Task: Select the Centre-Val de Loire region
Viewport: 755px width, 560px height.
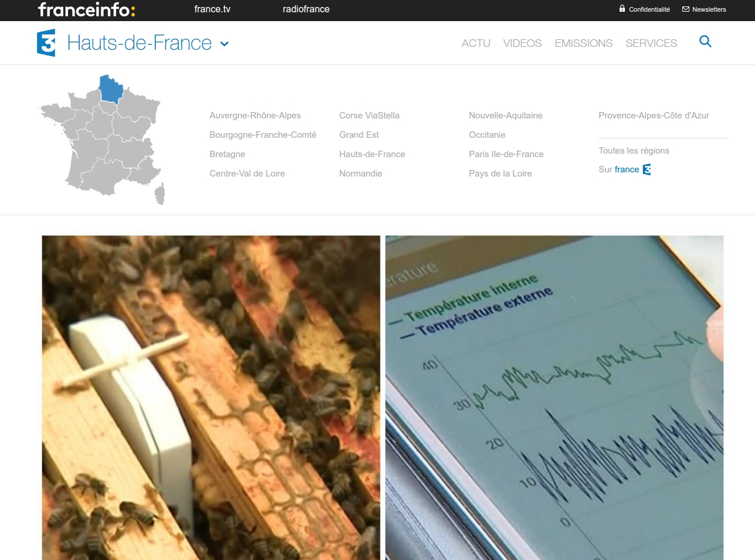Action: [x=247, y=174]
